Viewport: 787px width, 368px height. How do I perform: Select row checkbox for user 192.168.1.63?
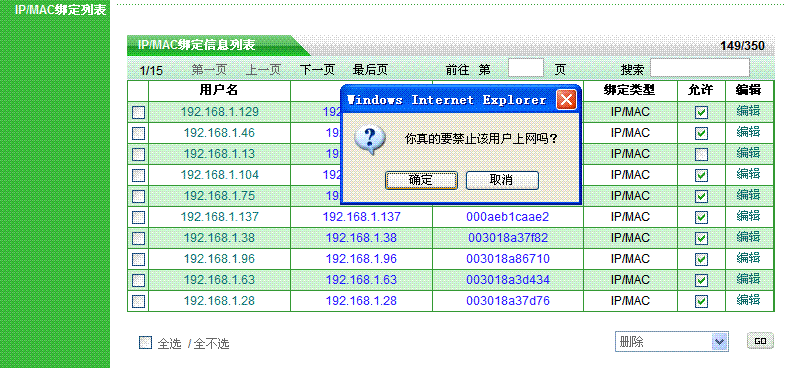coord(139,280)
